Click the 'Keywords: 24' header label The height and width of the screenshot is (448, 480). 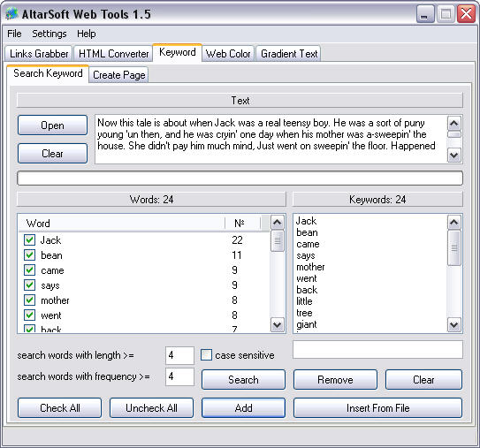coord(377,199)
